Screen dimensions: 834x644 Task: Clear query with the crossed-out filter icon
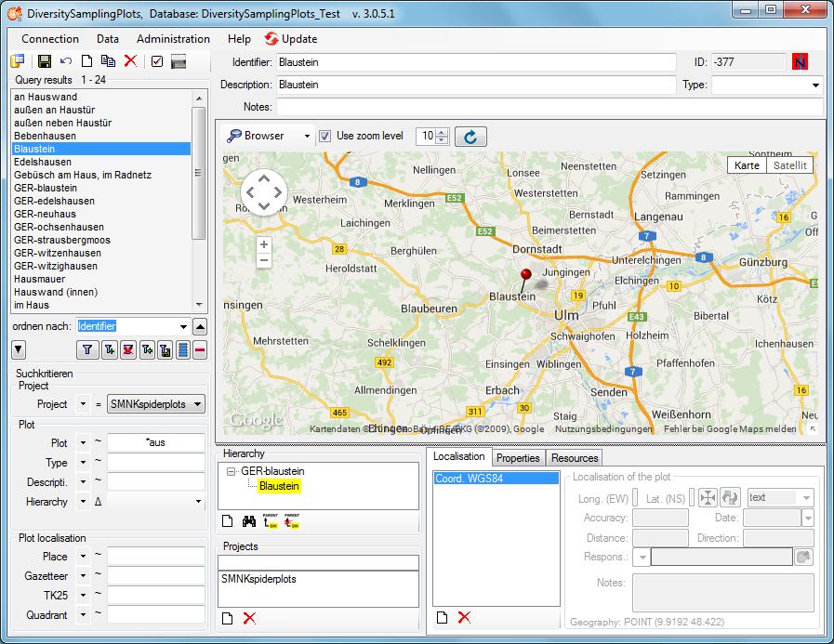[128, 350]
